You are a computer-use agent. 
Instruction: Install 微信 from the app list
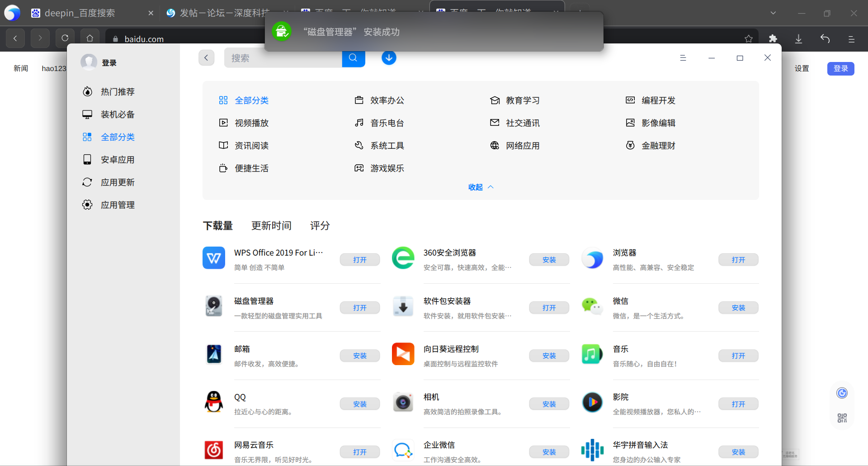tap(738, 308)
